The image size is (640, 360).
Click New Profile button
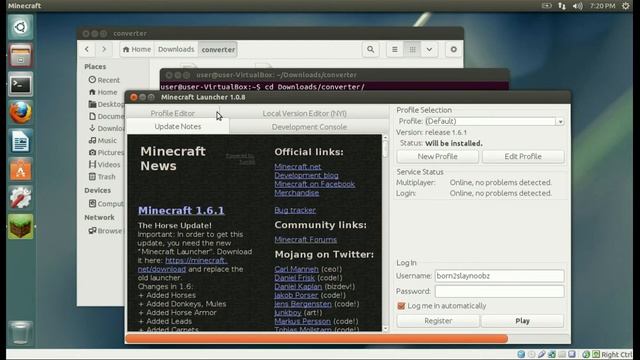437,156
